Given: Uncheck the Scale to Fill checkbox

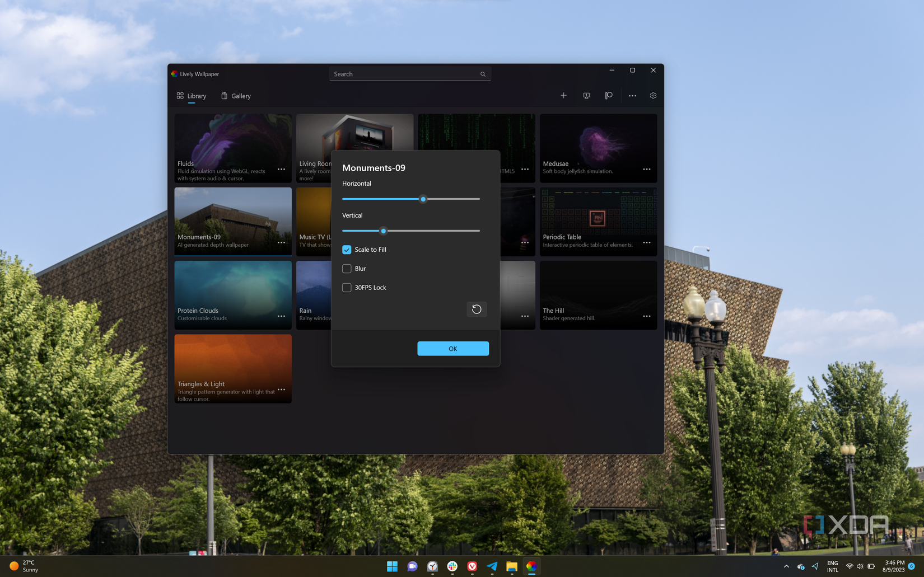Looking at the screenshot, I should [x=347, y=250].
